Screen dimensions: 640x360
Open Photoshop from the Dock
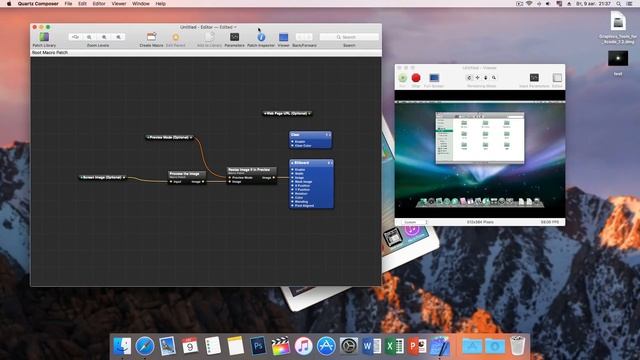pyautogui.click(x=258, y=346)
